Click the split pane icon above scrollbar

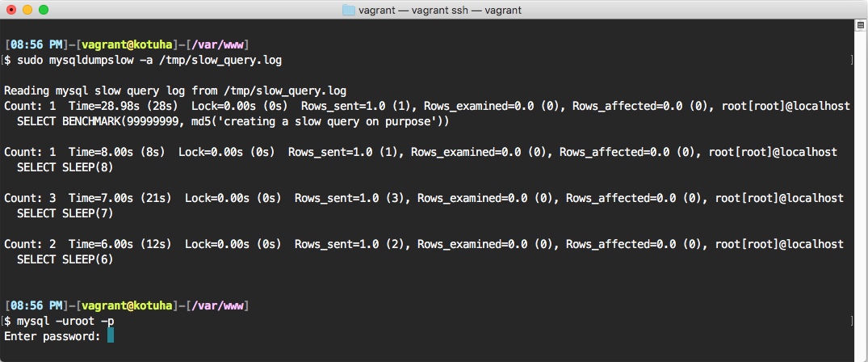pyautogui.click(x=861, y=25)
